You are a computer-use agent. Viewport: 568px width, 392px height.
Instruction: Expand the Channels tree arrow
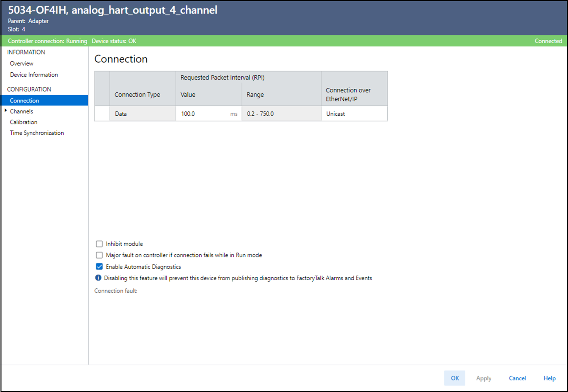(6, 111)
